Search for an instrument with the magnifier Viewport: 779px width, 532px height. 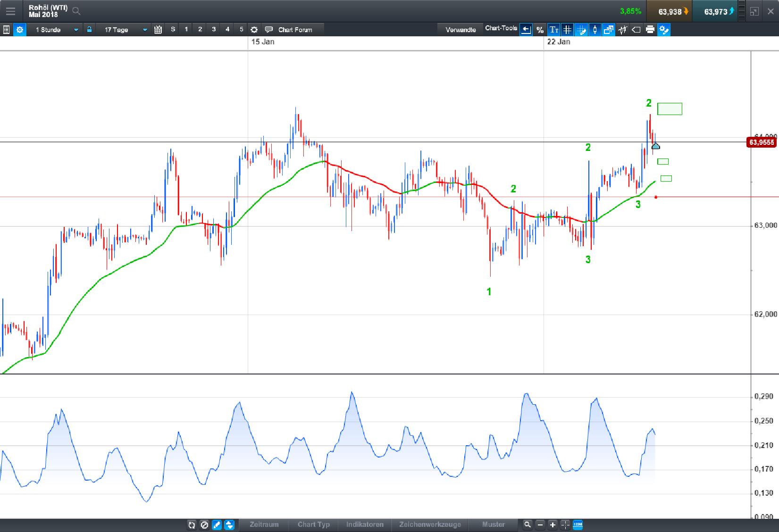[x=76, y=11]
